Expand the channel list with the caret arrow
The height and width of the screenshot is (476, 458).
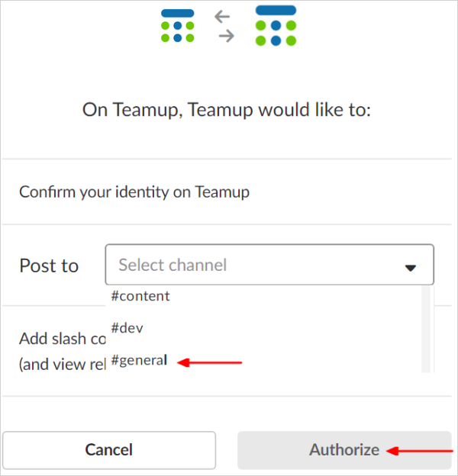click(x=411, y=268)
